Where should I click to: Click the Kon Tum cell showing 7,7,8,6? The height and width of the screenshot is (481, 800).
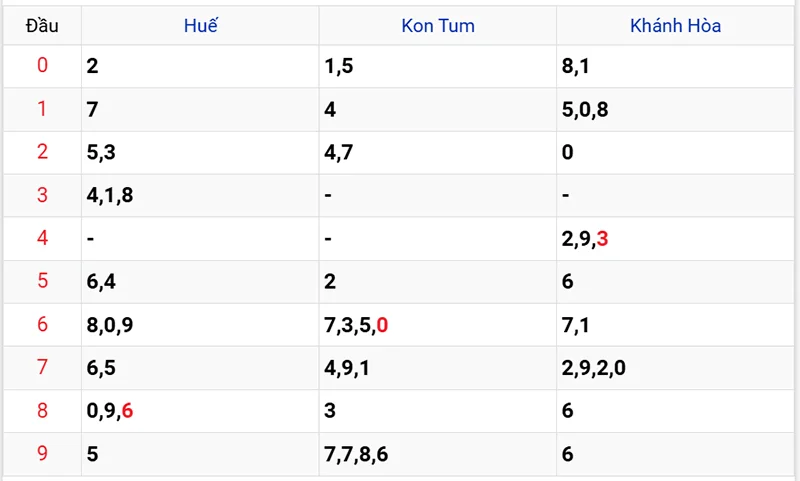coord(356,454)
